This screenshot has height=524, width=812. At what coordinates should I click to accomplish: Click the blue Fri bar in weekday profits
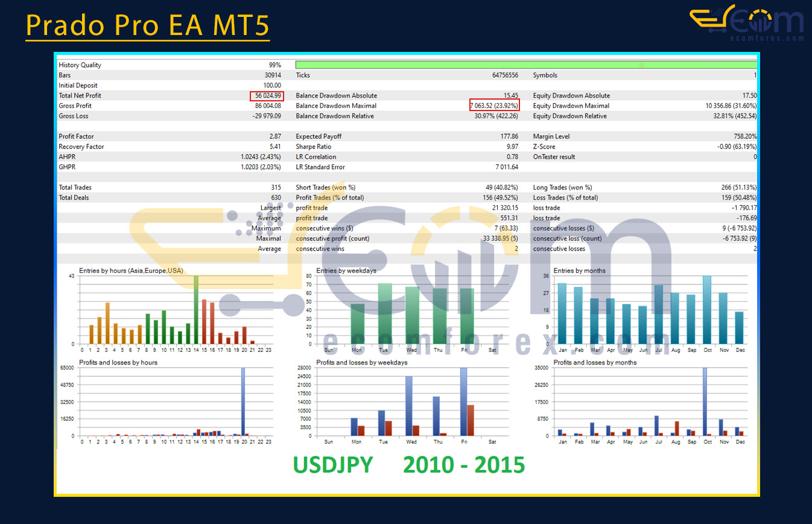point(463,401)
